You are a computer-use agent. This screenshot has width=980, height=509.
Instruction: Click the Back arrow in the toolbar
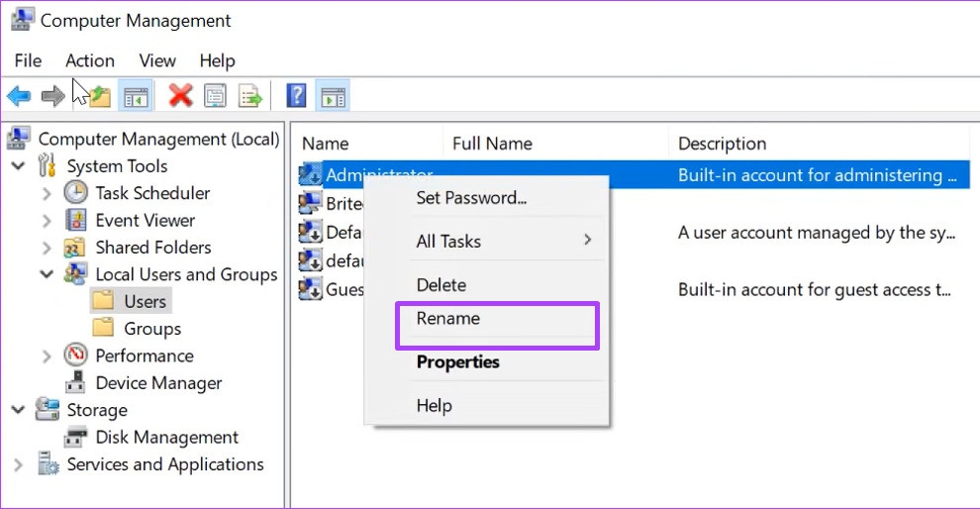click(18, 95)
